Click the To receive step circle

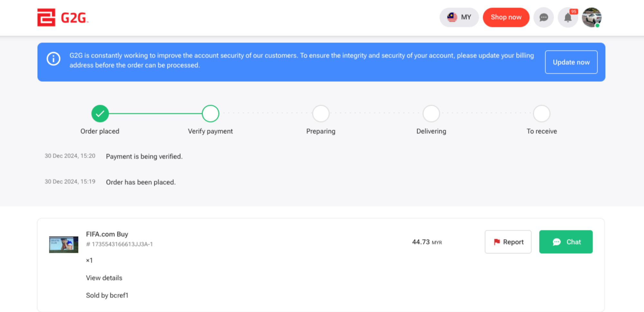click(542, 114)
